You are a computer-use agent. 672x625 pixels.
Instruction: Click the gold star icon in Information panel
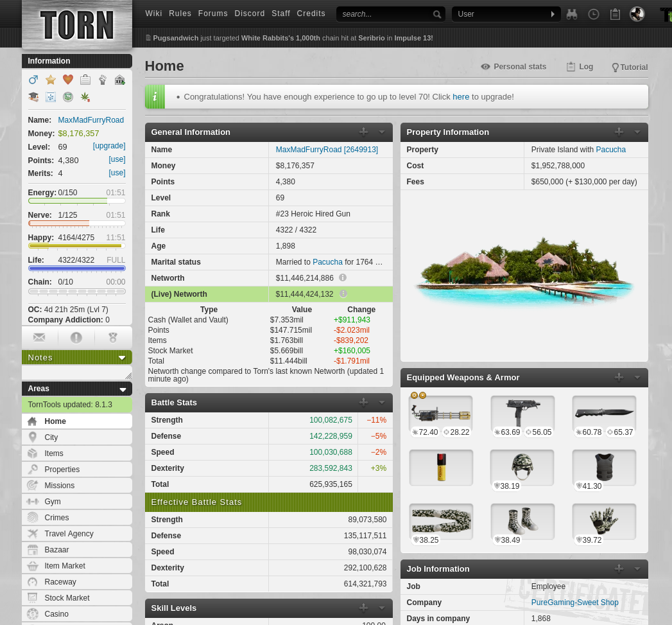click(51, 80)
